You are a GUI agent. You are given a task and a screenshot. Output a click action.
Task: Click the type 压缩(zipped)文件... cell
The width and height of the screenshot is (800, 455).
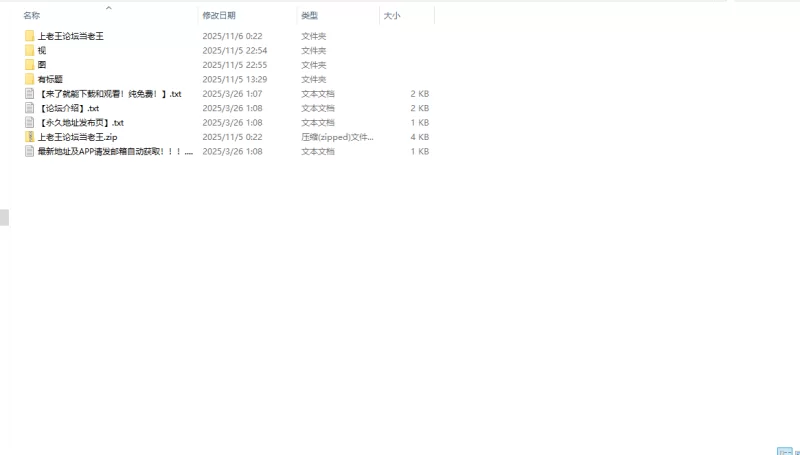tap(337, 137)
